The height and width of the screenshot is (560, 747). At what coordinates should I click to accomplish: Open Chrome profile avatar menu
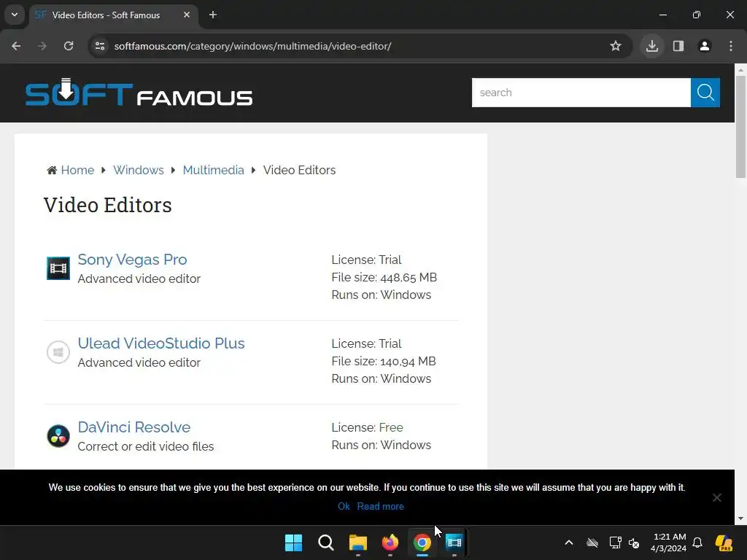[705, 46]
